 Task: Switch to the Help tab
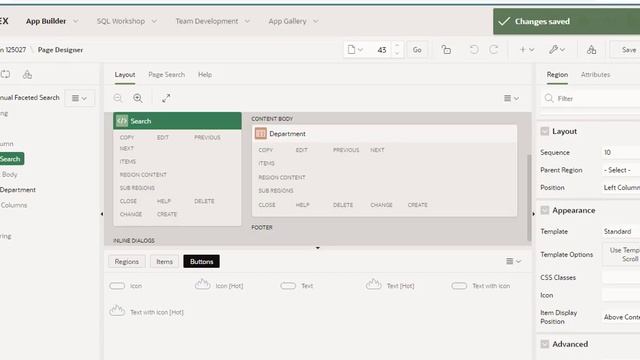pyautogui.click(x=205, y=75)
